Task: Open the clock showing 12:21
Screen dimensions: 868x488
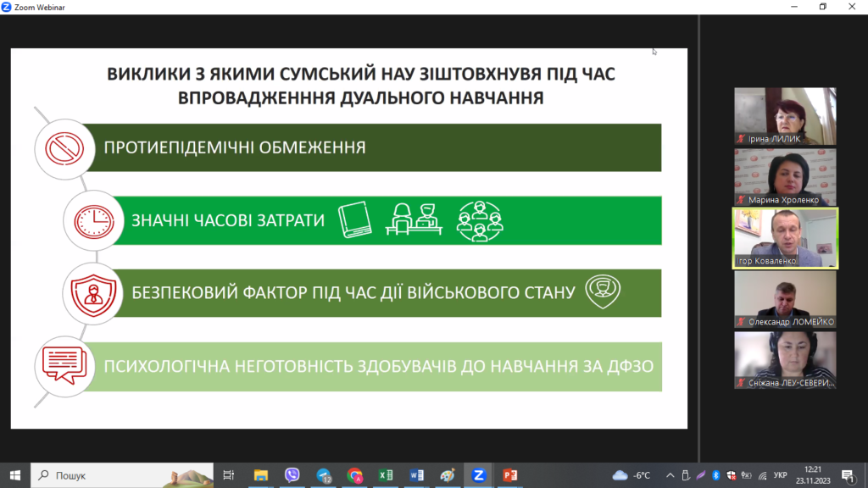Action: [x=813, y=475]
